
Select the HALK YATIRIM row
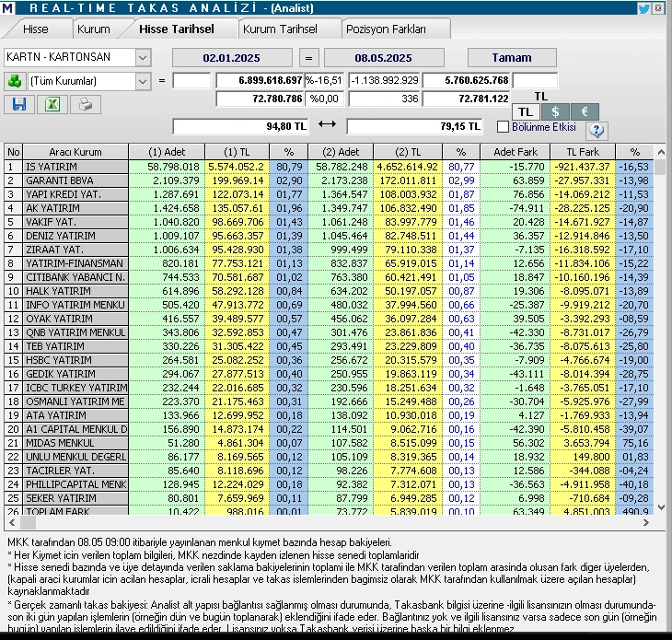pyautogui.click(x=329, y=291)
